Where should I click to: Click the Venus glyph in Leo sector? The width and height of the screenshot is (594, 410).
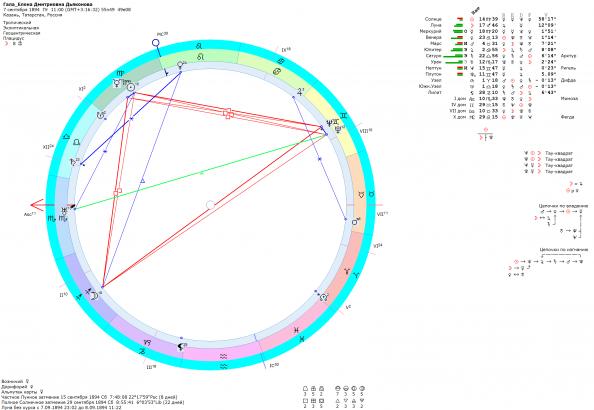click(180, 65)
